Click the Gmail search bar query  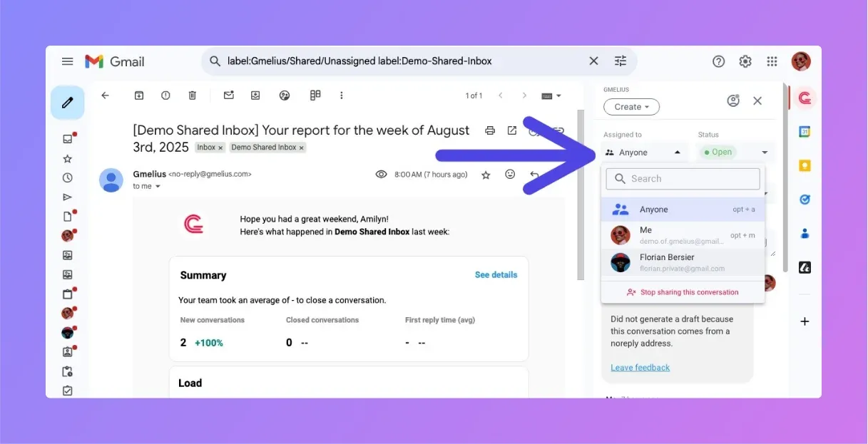(x=359, y=61)
